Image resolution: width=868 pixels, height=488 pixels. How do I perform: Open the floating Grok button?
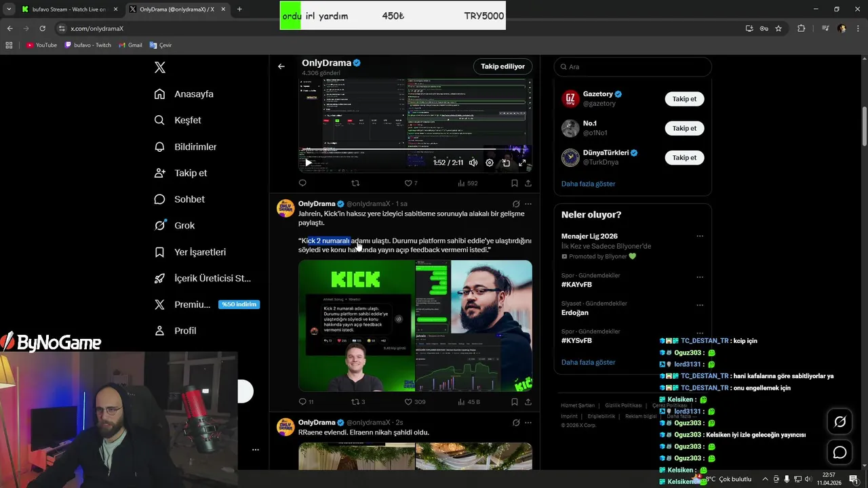[840, 422]
